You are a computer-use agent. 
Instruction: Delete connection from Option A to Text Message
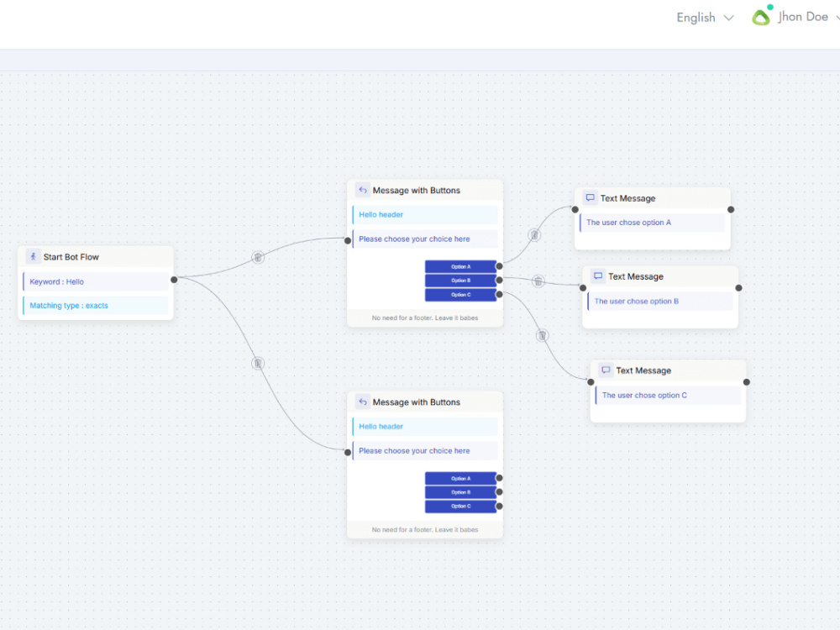point(534,234)
